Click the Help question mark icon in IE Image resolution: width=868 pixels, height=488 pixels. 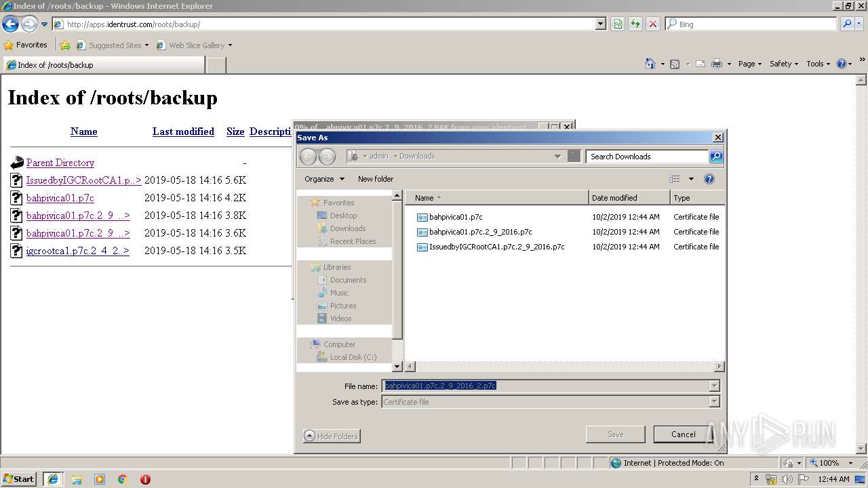(x=842, y=64)
